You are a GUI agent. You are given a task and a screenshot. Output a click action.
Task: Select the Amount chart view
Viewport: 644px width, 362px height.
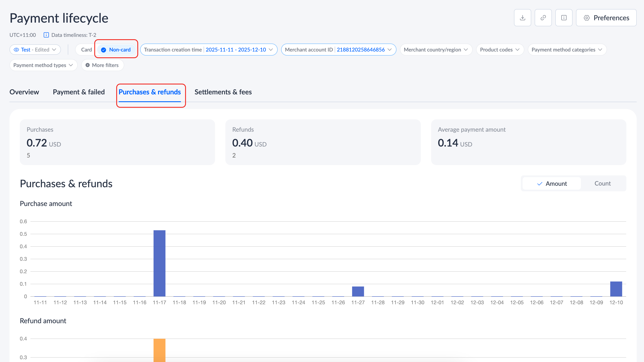552,184
